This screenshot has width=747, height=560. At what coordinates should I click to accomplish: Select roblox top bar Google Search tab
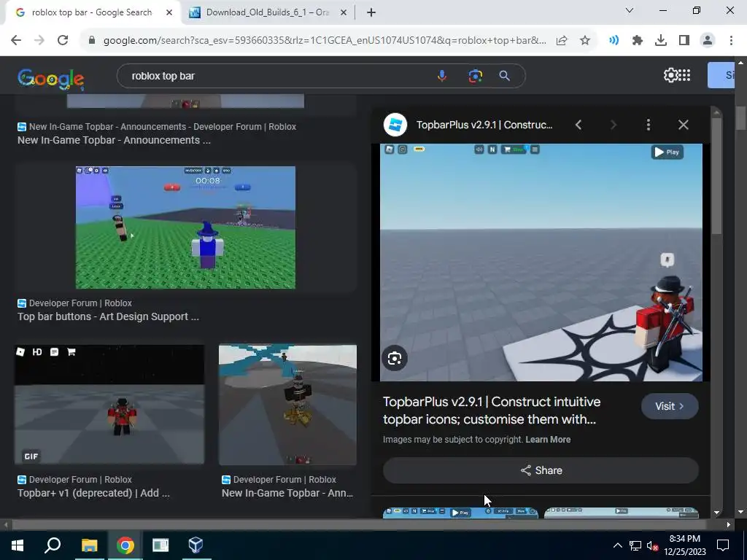[x=92, y=13]
